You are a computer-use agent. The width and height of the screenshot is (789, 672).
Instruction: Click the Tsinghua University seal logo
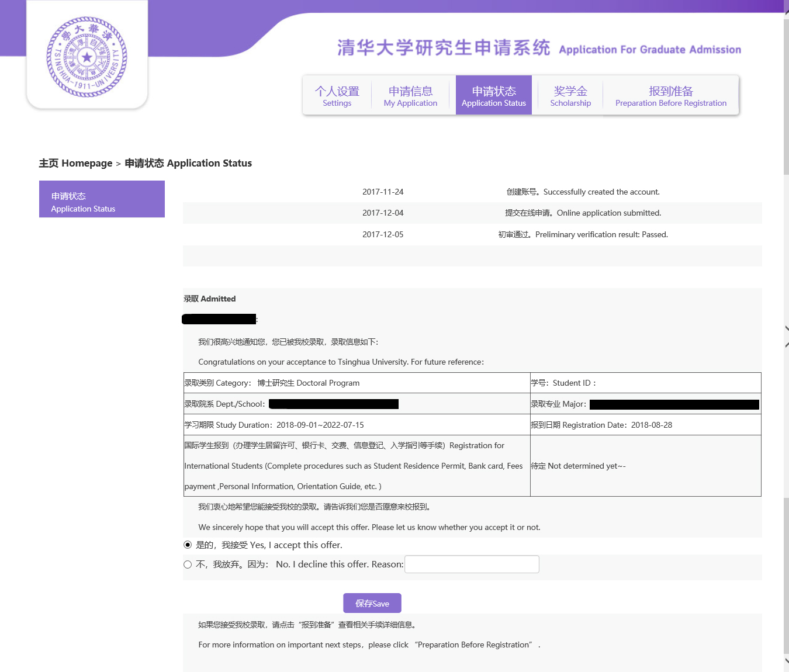click(x=87, y=57)
